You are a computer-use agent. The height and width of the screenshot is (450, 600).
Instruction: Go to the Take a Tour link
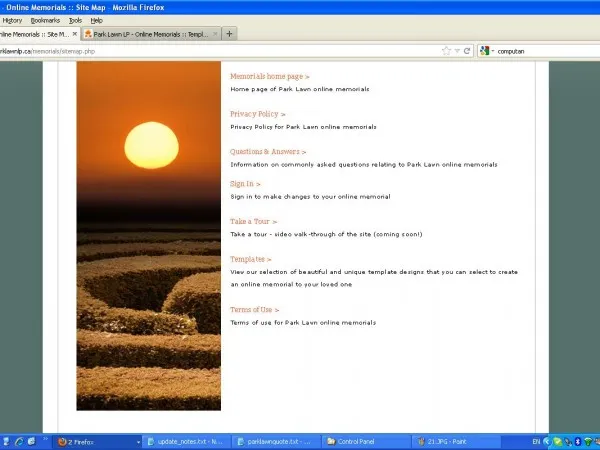253,221
